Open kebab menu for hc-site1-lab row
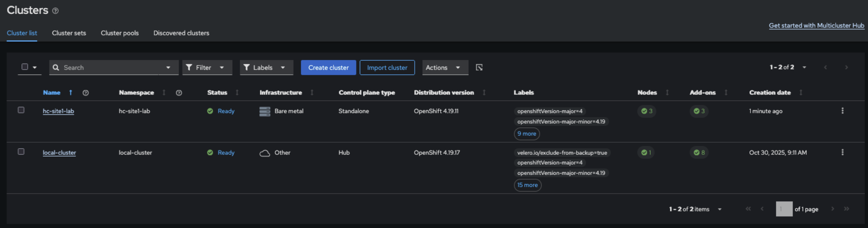 pos(842,111)
